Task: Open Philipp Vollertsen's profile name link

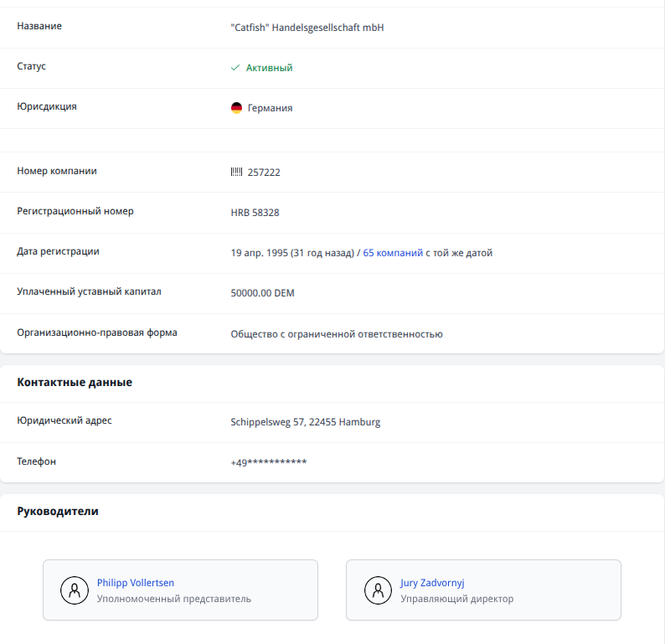Action: point(136,583)
